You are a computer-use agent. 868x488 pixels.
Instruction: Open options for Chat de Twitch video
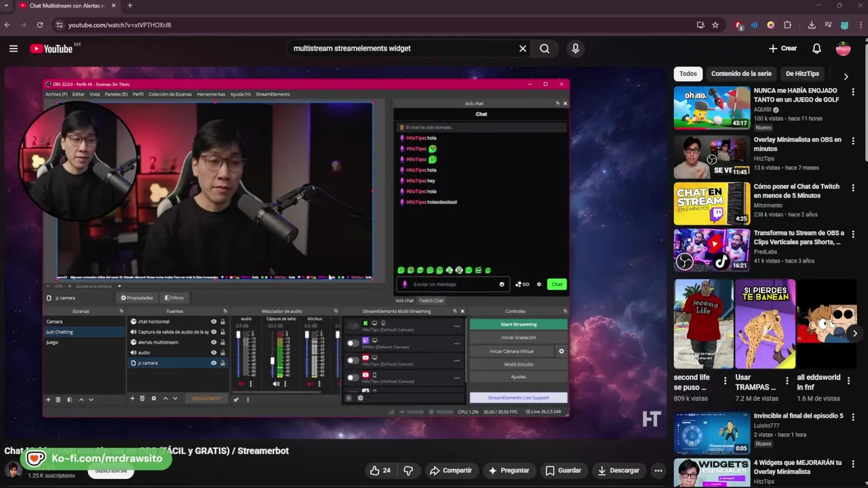(853, 187)
